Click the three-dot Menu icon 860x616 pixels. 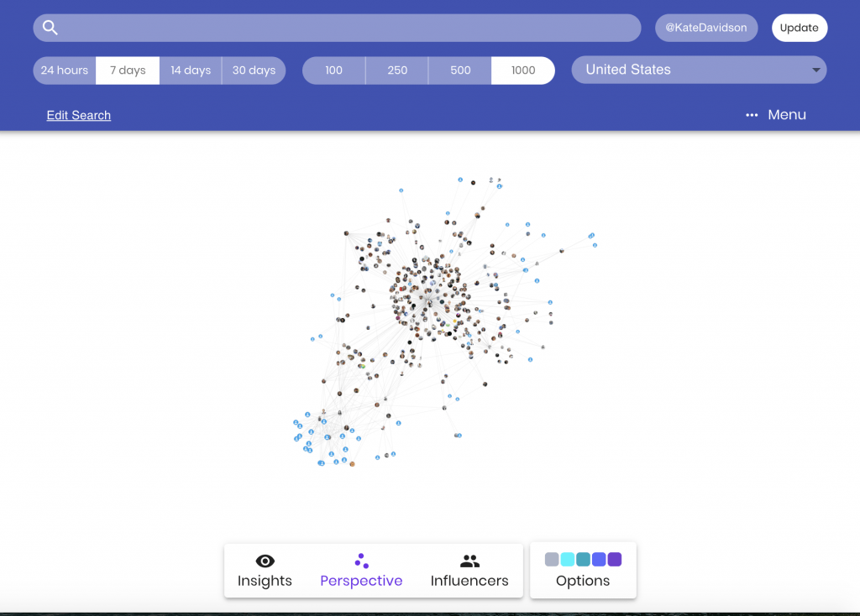point(752,116)
